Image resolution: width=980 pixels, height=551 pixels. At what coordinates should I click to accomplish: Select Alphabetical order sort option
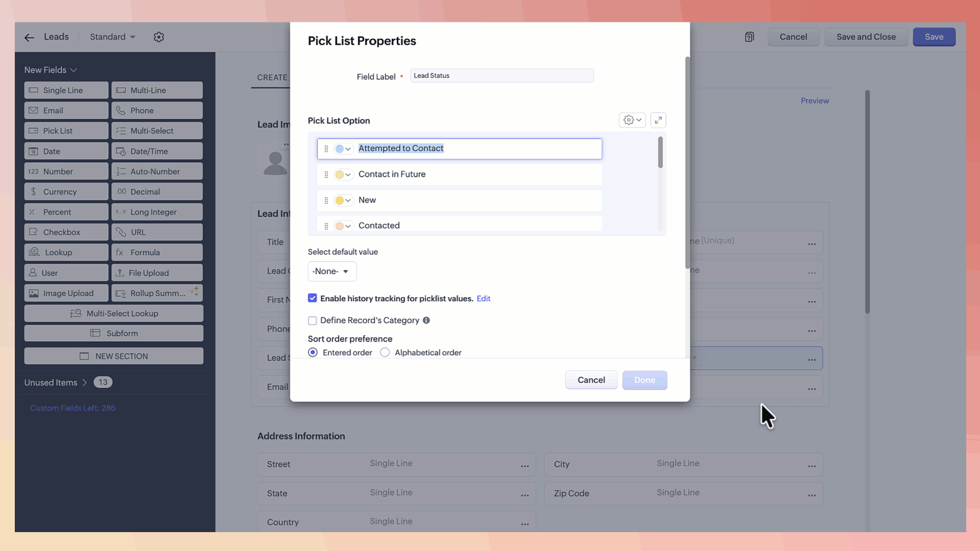(385, 353)
